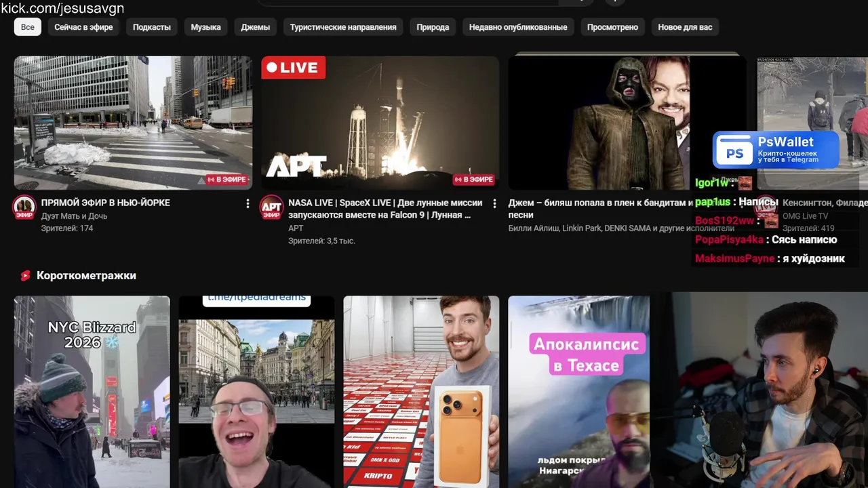This screenshot has width=868, height=488.
Task: Visit the 'АРТ' channel name link
Action: click(296, 228)
